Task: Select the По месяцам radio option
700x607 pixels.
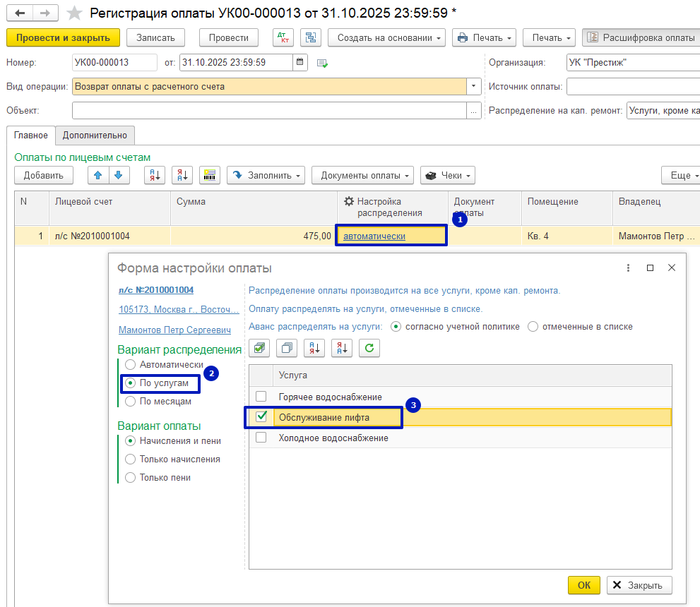Action: [130, 402]
